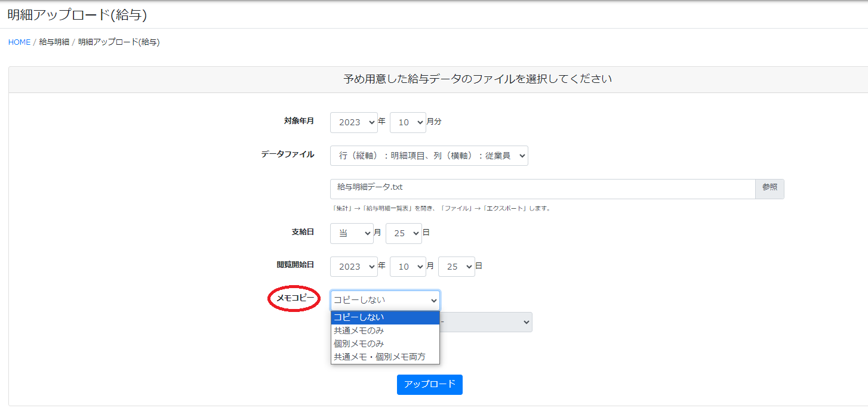Open the 給与明細 breadcrumb item
Screen dimensions: 868x408
pos(54,42)
